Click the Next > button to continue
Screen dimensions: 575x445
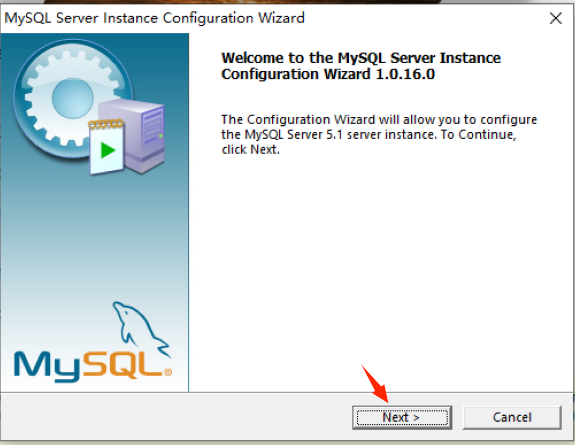click(x=402, y=417)
